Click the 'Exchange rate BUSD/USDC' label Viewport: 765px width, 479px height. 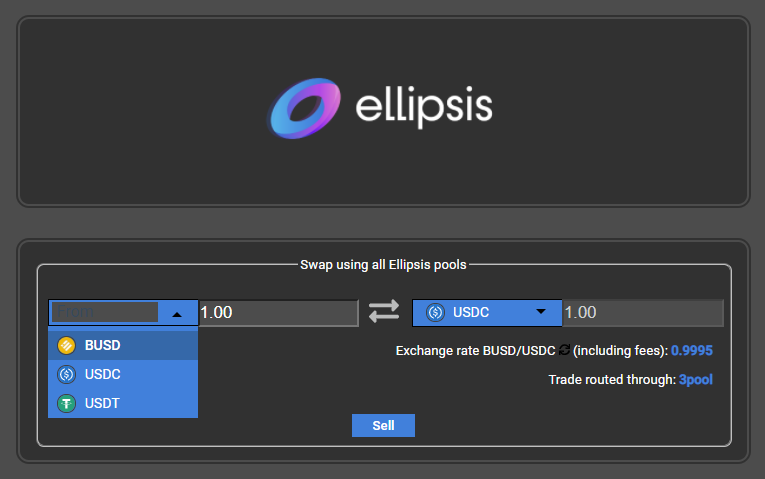(x=475, y=351)
